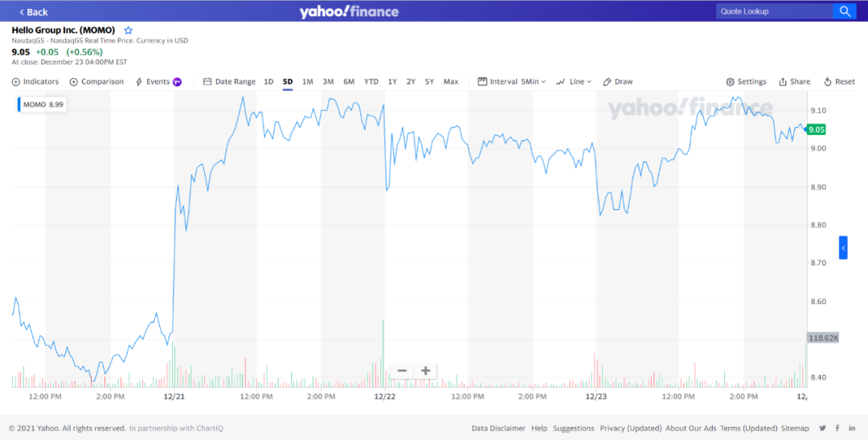Open chart Events options
The height and width of the screenshot is (440, 868).
158,82
